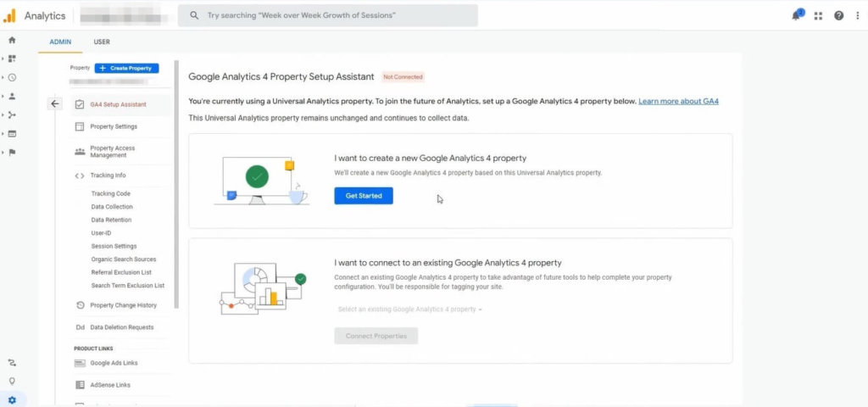Click the Create Property button
This screenshot has width=868, height=407.
click(126, 68)
